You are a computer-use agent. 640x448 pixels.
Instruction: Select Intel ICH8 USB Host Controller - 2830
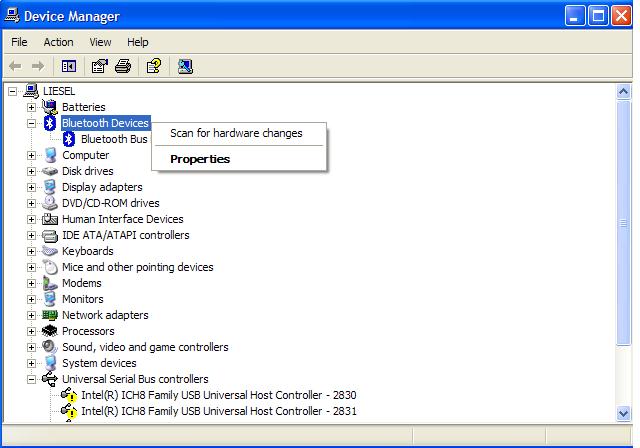click(218, 395)
